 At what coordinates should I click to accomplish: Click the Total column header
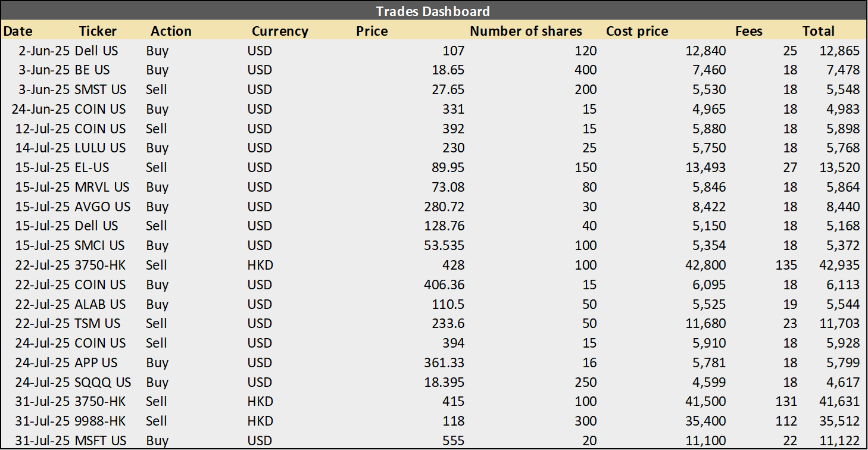818,31
